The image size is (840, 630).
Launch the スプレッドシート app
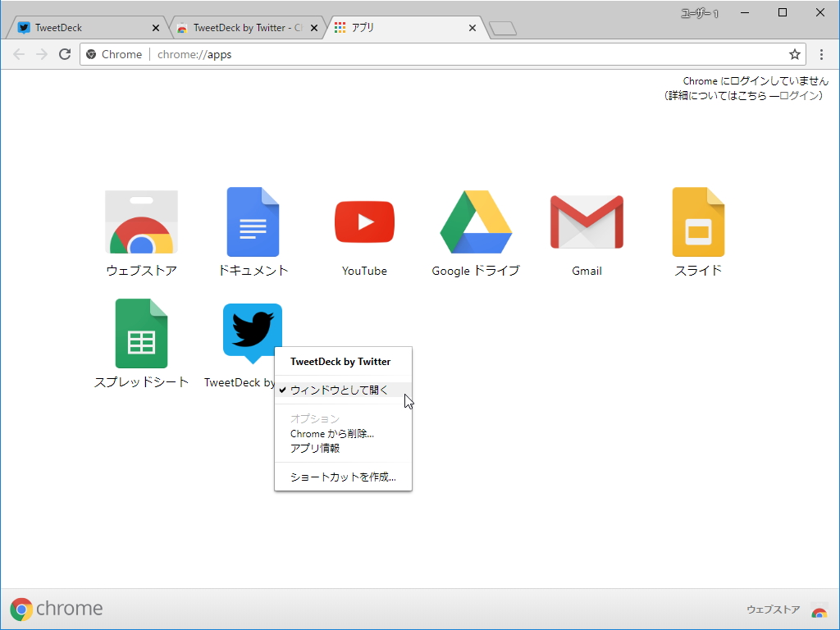tap(141, 333)
